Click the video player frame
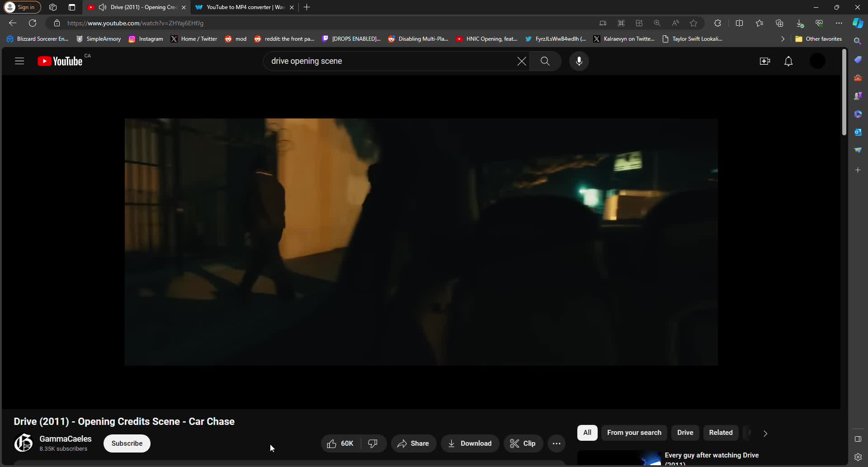This screenshot has width=868, height=467. (421, 242)
